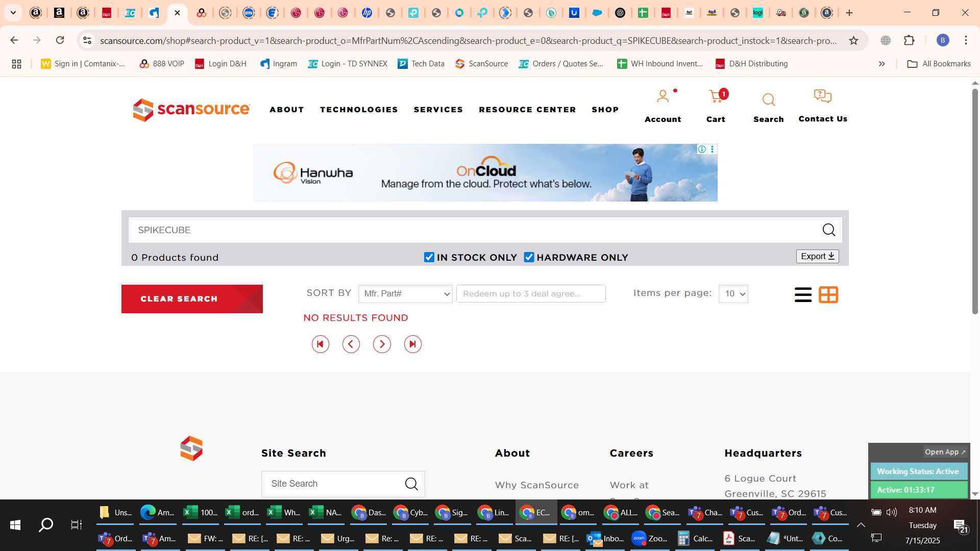
Task: Open the SHOP menu
Action: (605, 110)
